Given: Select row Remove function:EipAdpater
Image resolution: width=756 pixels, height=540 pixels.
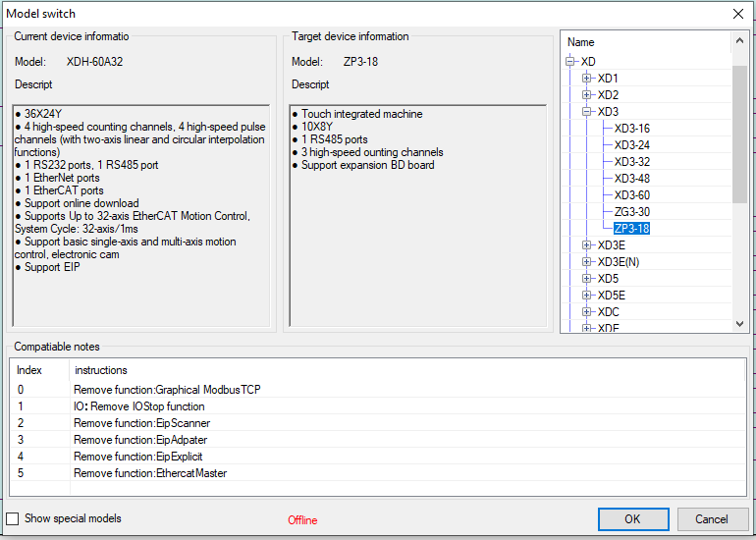Looking at the screenshot, I should click(378, 440).
